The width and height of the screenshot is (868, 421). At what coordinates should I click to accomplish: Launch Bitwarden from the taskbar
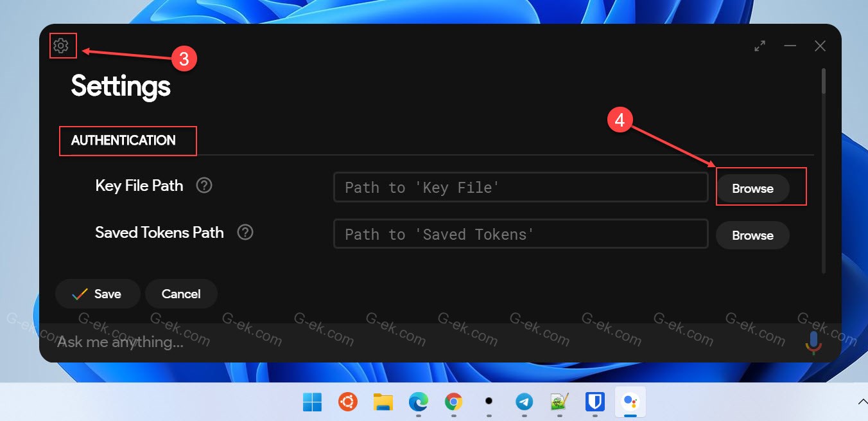[x=595, y=402]
